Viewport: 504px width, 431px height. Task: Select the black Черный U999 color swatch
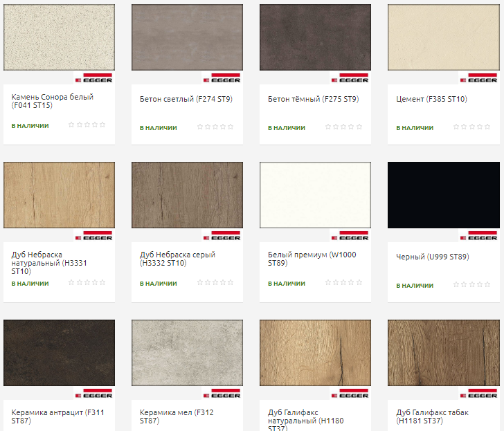443,195
